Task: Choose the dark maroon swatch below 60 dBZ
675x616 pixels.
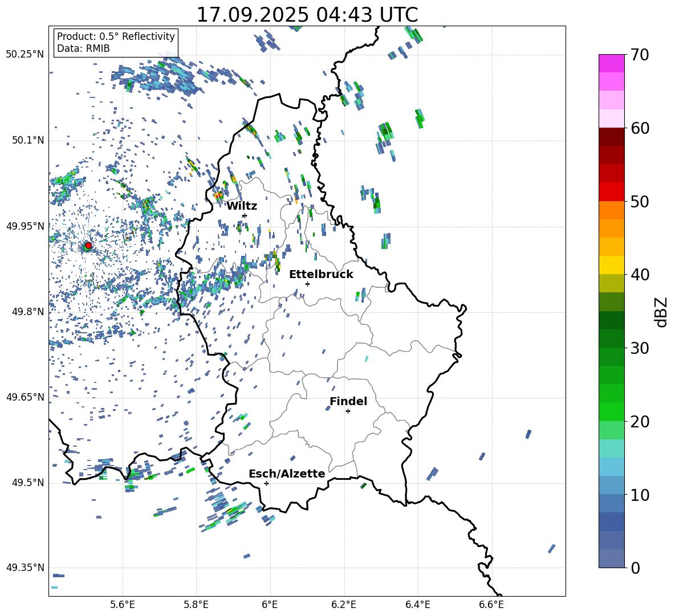Action: pyautogui.click(x=612, y=137)
